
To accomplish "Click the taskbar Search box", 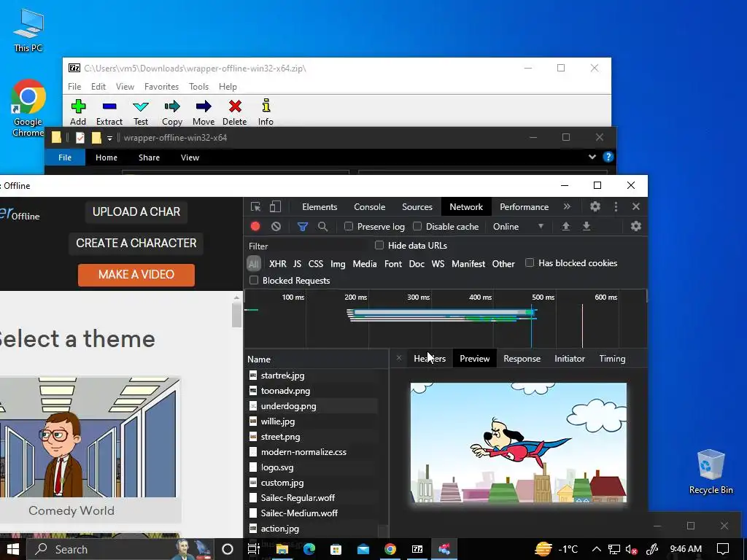I will point(119,549).
